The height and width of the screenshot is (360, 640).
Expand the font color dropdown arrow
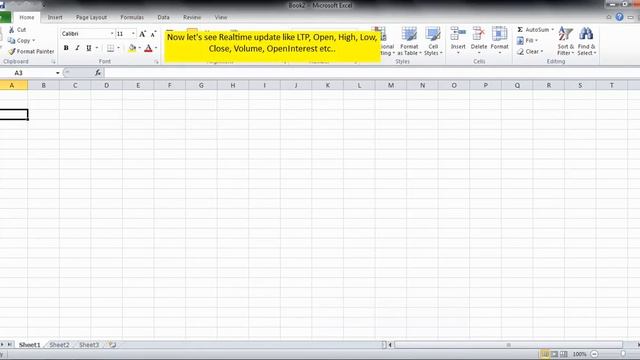(x=156, y=48)
